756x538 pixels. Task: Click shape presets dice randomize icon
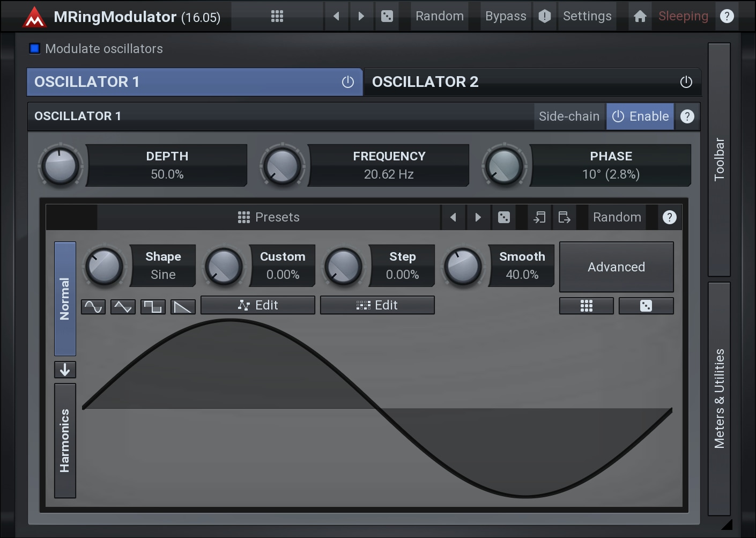click(504, 217)
